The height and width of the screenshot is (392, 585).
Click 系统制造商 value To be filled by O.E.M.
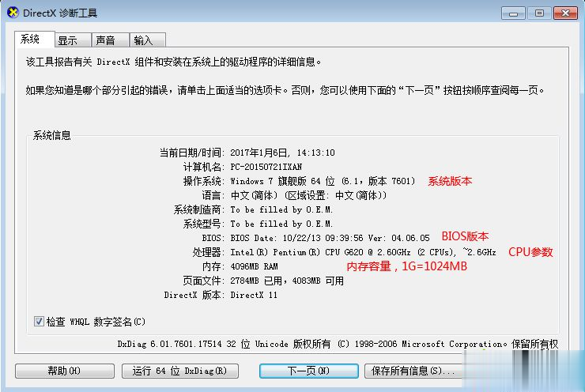[281, 209]
